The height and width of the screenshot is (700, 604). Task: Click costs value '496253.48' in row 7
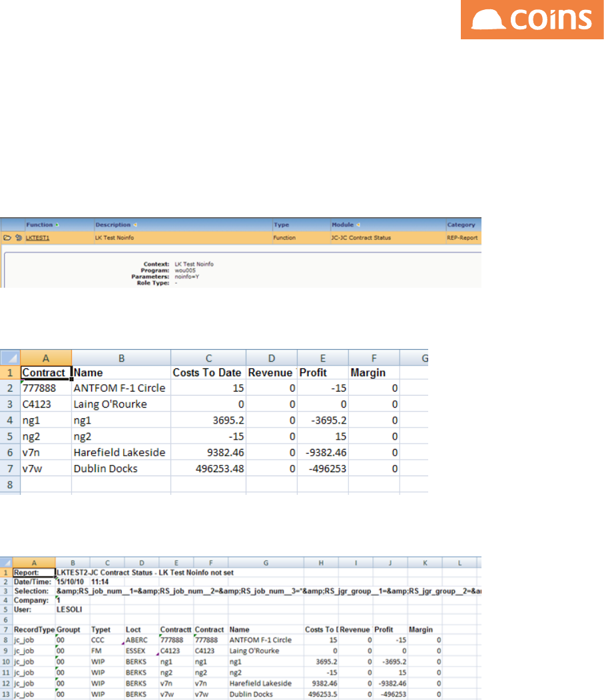[208, 468]
